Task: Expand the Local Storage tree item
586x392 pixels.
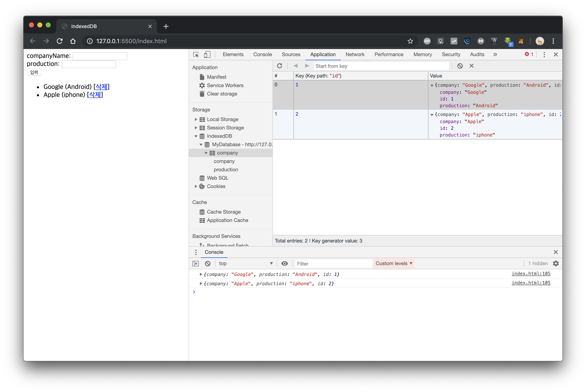Action: click(196, 120)
